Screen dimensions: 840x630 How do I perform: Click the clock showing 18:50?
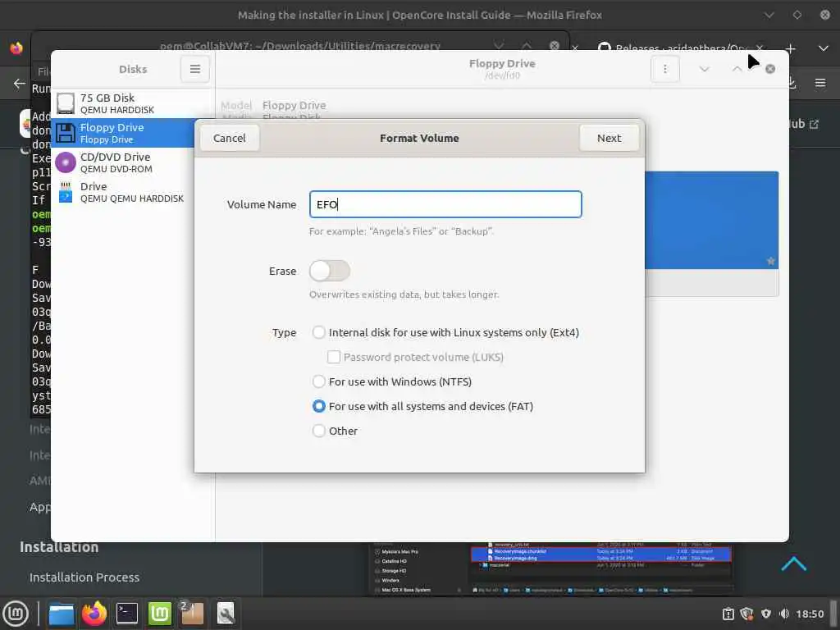810,614
